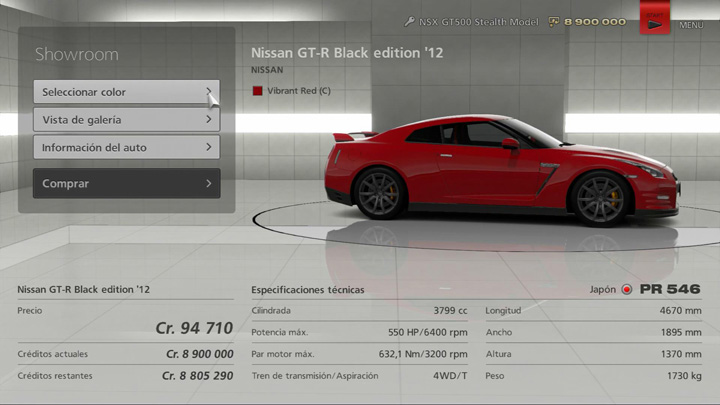Screen dimensions: 720x405
Task: Select the red Japan flag circle icon
Action: click(x=627, y=290)
